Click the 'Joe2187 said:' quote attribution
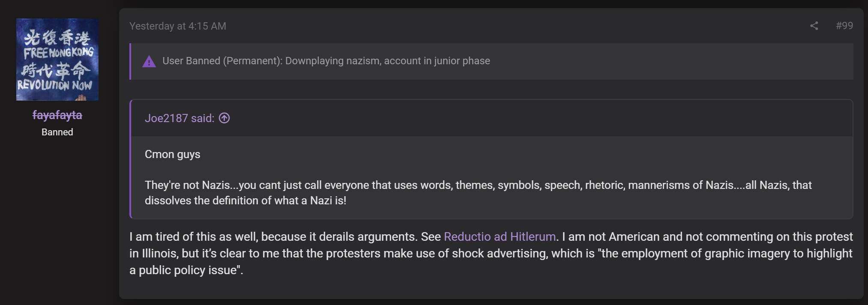 pos(179,118)
